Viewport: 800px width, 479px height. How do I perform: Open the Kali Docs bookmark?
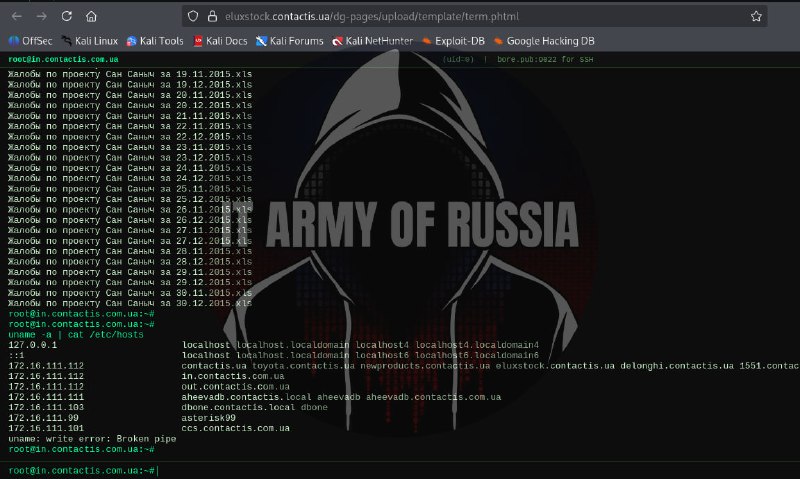[220, 41]
